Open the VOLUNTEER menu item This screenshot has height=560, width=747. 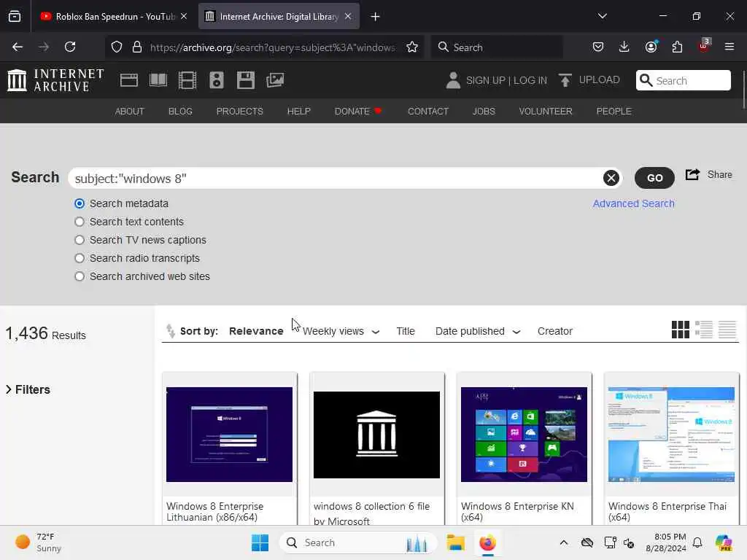tap(546, 111)
